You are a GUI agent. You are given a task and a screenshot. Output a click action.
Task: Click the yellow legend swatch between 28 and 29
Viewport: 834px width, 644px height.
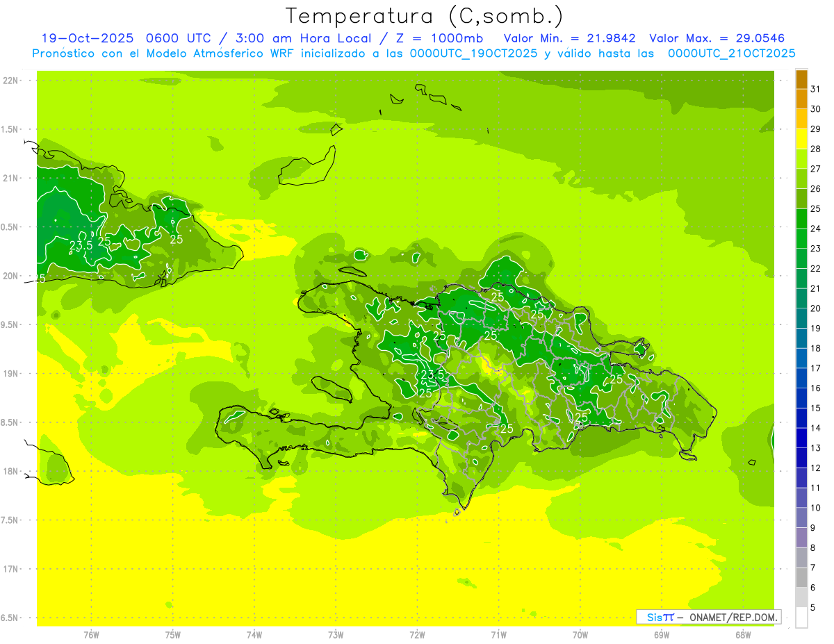801,139
